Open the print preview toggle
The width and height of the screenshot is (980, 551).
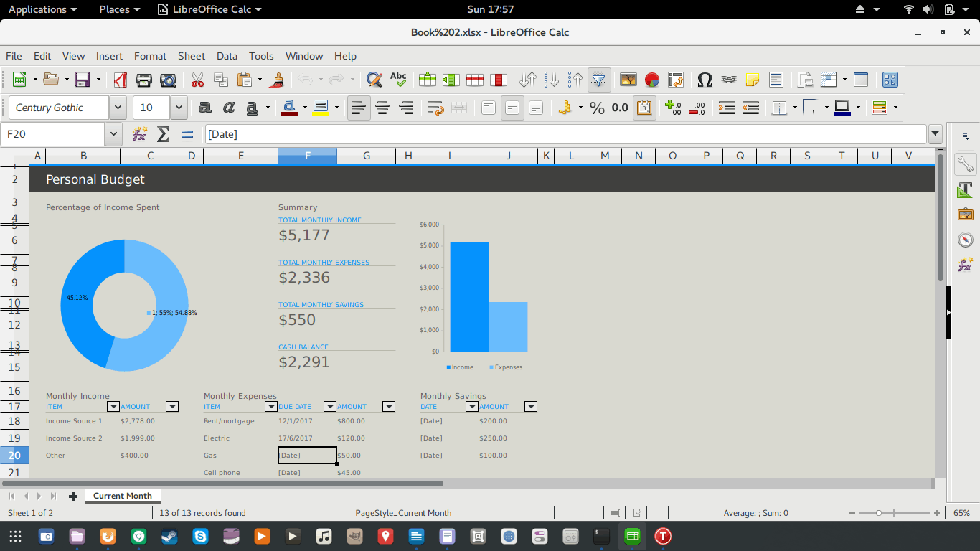[168, 80]
